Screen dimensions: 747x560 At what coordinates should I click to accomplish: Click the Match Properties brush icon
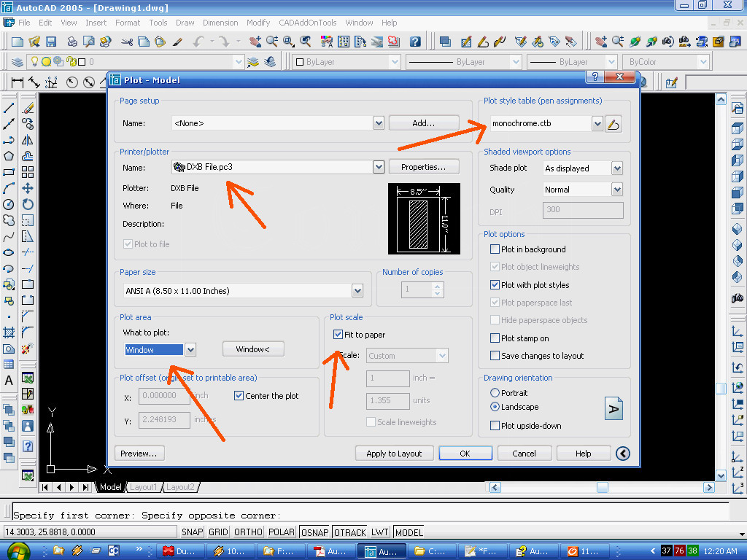tap(177, 42)
